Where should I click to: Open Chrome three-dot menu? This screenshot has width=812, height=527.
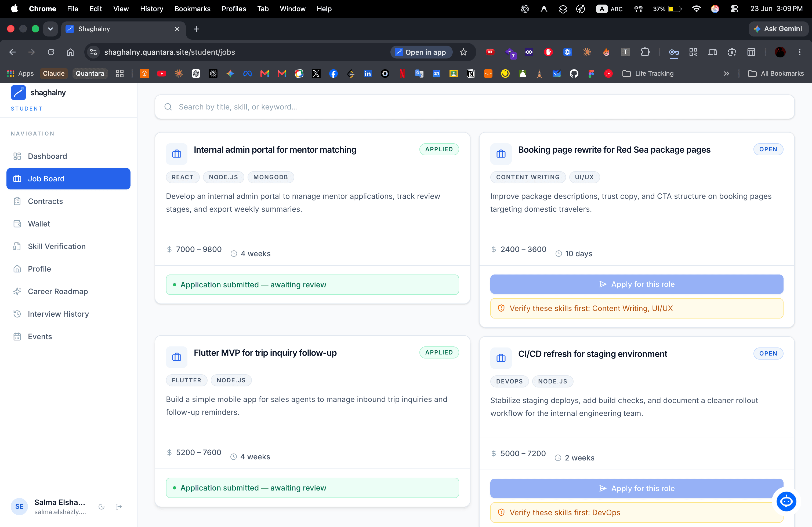coord(799,52)
